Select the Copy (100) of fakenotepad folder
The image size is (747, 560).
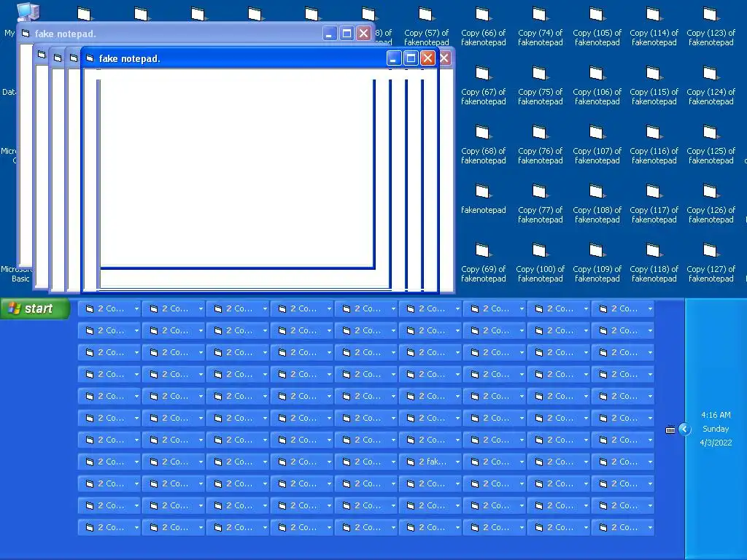[540, 263]
